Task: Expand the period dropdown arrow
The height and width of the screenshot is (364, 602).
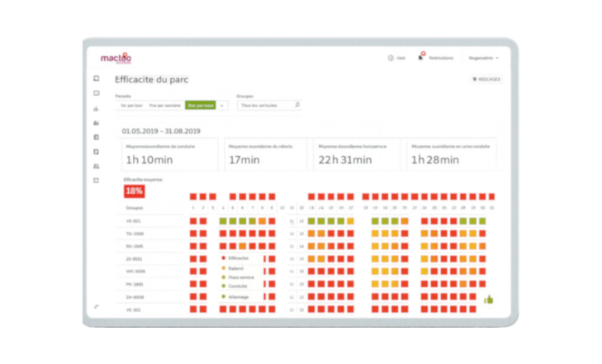Action: [x=222, y=106]
